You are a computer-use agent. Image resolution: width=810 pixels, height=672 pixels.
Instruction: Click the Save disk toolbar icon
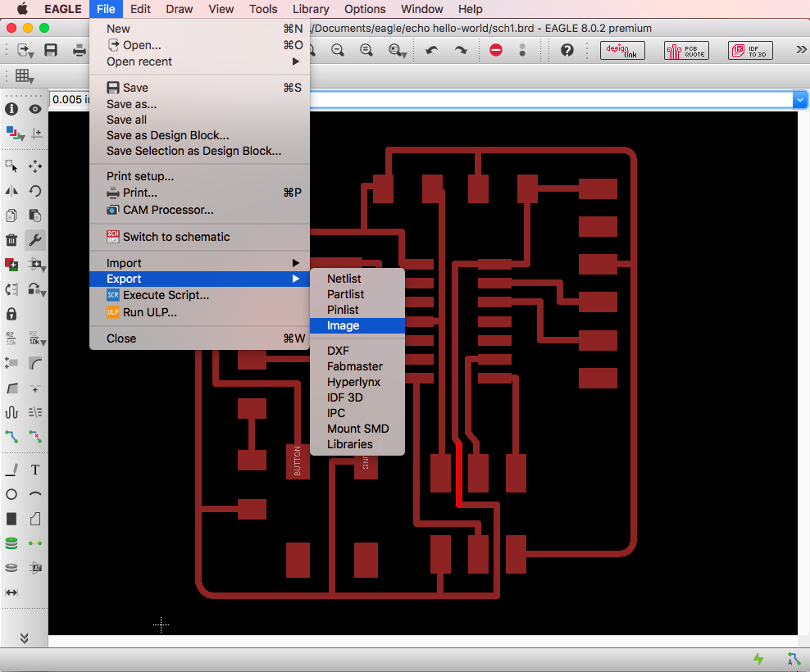[51, 50]
